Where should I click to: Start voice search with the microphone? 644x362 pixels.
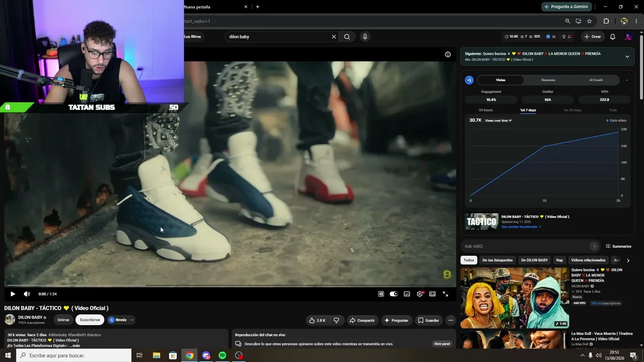[365, 37]
